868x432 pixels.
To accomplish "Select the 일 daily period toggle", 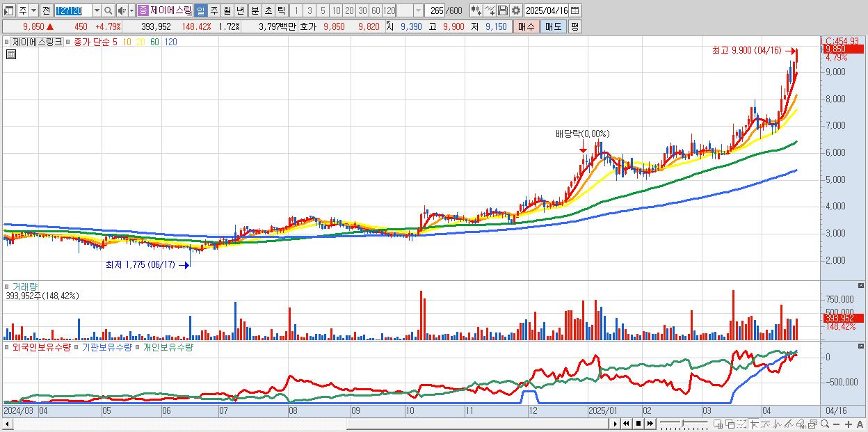I will [200, 10].
